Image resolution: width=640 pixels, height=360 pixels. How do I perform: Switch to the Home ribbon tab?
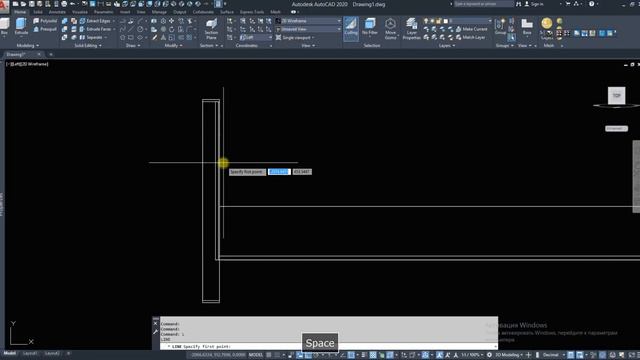point(20,12)
